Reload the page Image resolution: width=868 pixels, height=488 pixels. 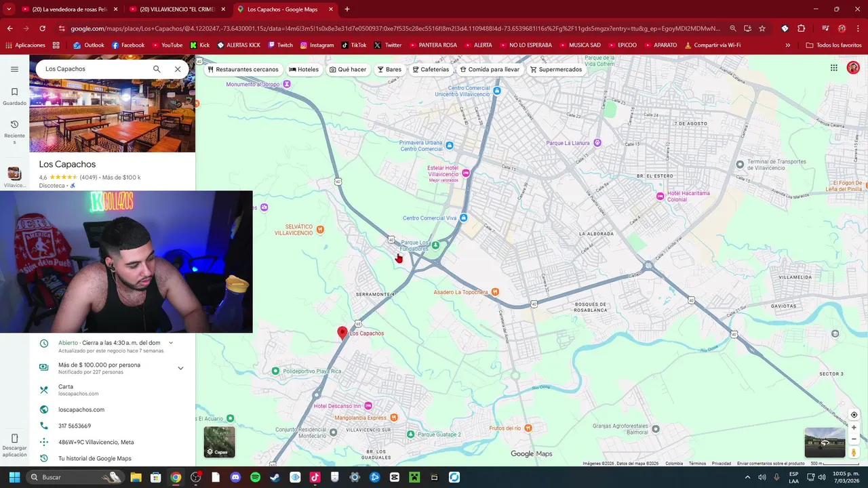click(42, 28)
